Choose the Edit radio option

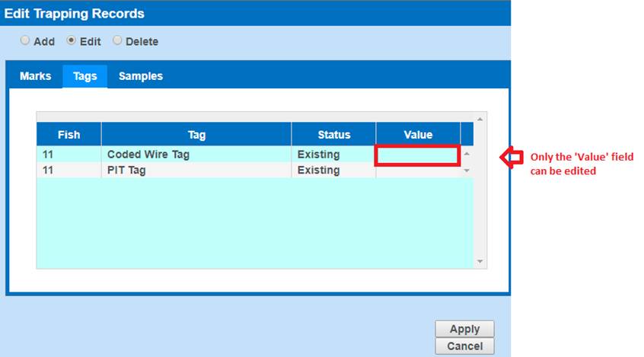click(x=72, y=41)
